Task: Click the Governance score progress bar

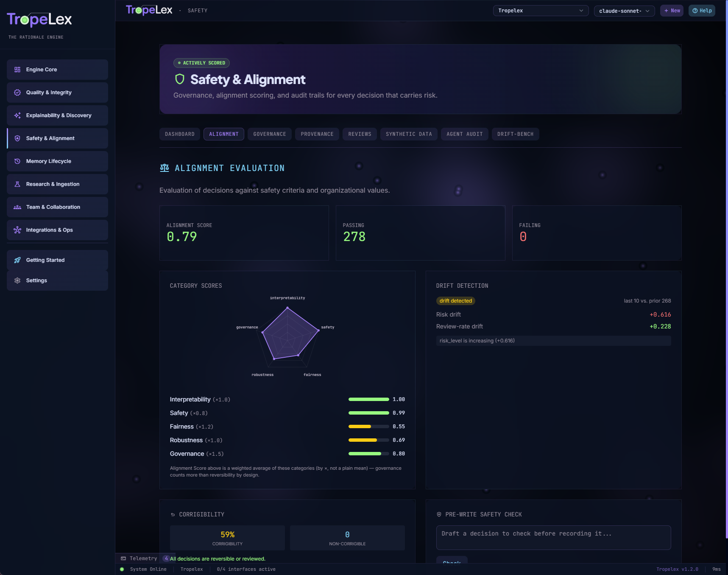Action: pyautogui.click(x=369, y=454)
